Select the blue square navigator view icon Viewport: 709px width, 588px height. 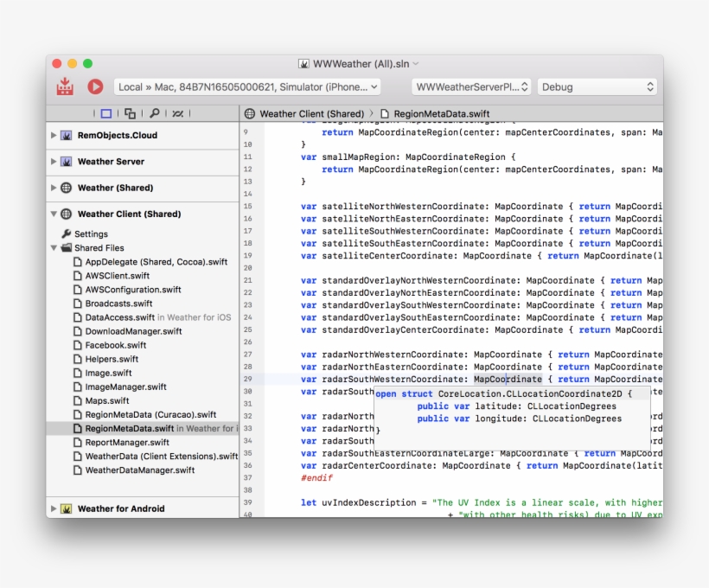click(106, 113)
